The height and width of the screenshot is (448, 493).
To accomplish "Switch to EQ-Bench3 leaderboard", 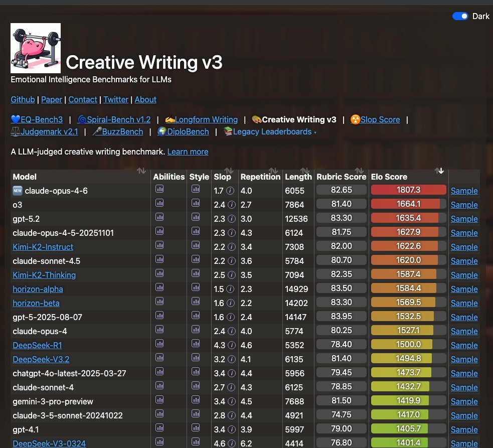I will pos(37,119).
